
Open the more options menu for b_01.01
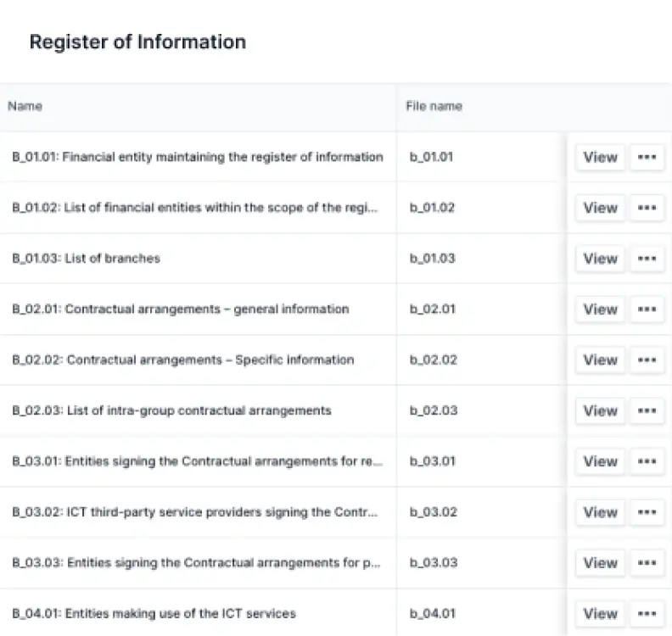[x=647, y=157]
